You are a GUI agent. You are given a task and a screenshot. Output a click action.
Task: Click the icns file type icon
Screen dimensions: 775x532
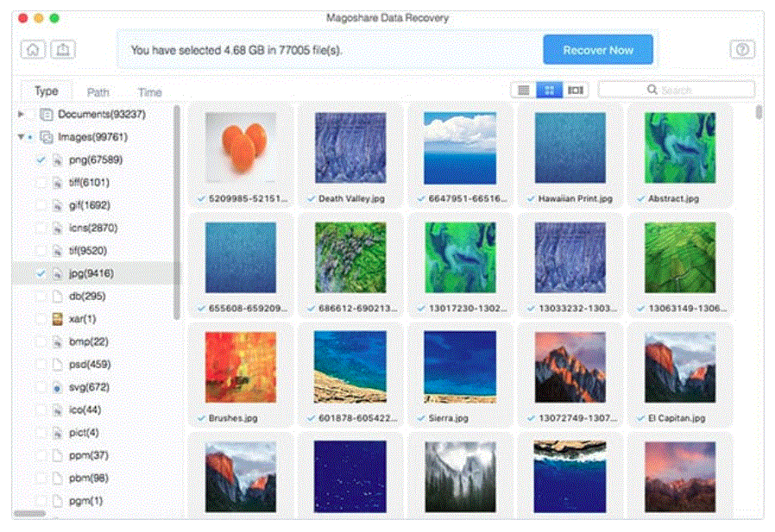click(x=58, y=228)
